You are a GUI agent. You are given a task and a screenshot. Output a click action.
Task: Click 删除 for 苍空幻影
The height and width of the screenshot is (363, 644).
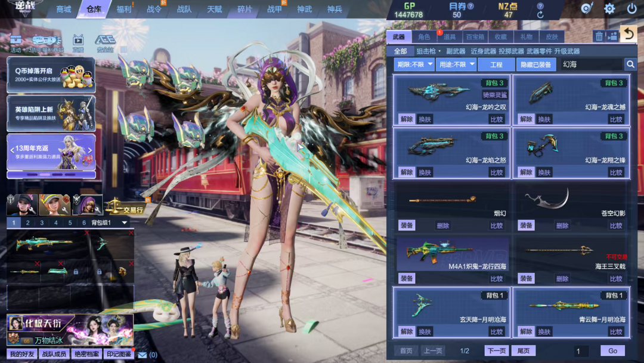click(562, 225)
